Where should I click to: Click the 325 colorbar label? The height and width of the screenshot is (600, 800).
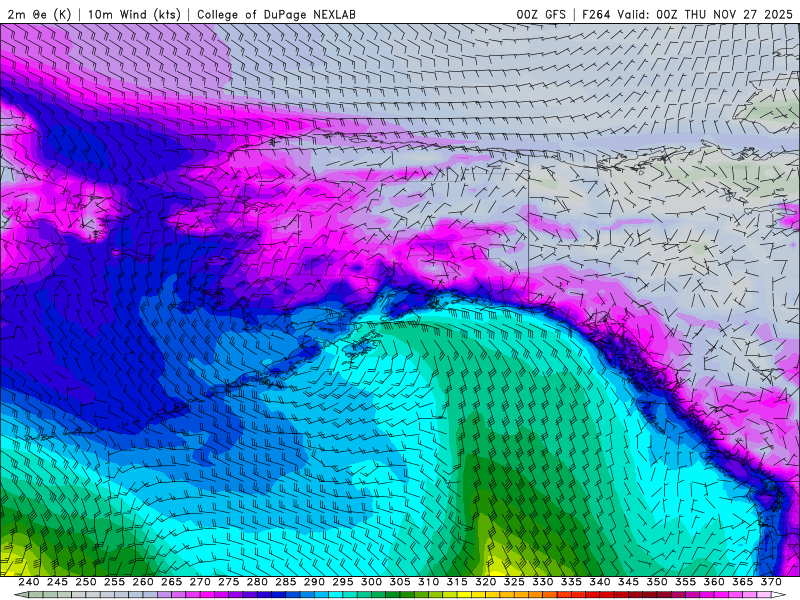514,582
